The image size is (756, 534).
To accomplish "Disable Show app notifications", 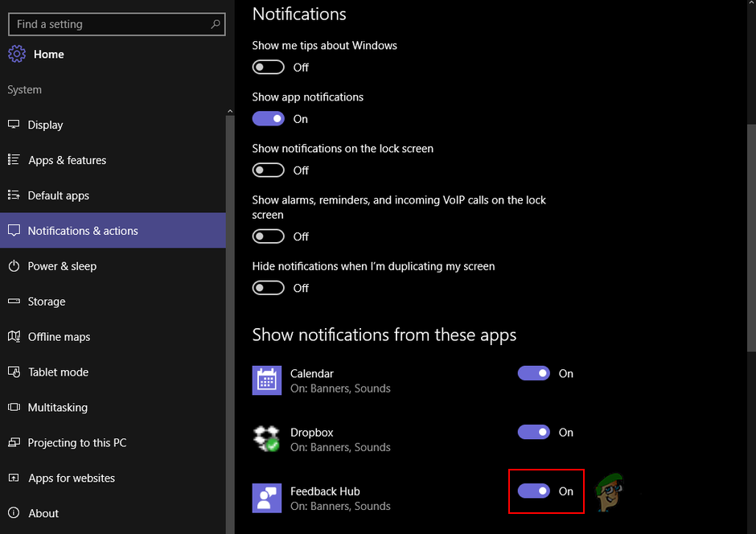I will tap(268, 118).
